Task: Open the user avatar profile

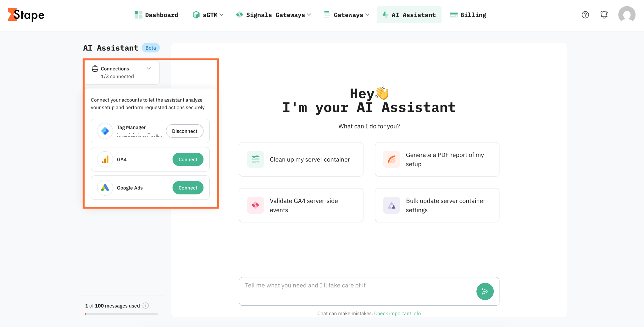Action: click(x=627, y=15)
